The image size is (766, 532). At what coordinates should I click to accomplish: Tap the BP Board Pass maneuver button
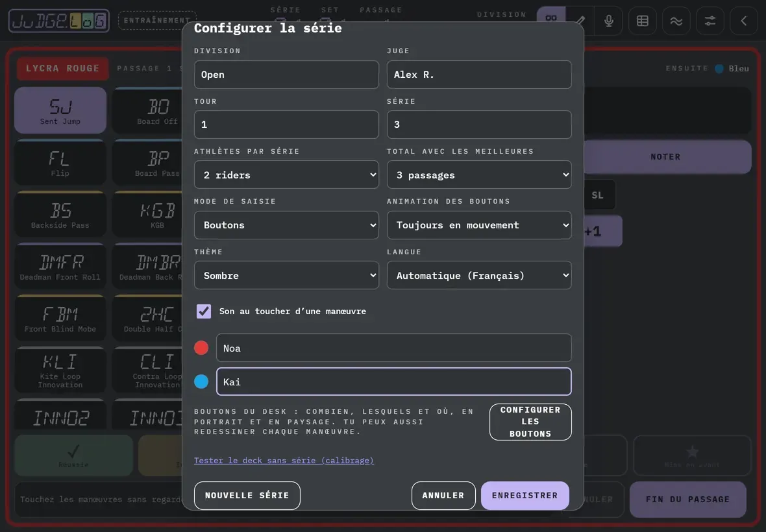(147, 163)
